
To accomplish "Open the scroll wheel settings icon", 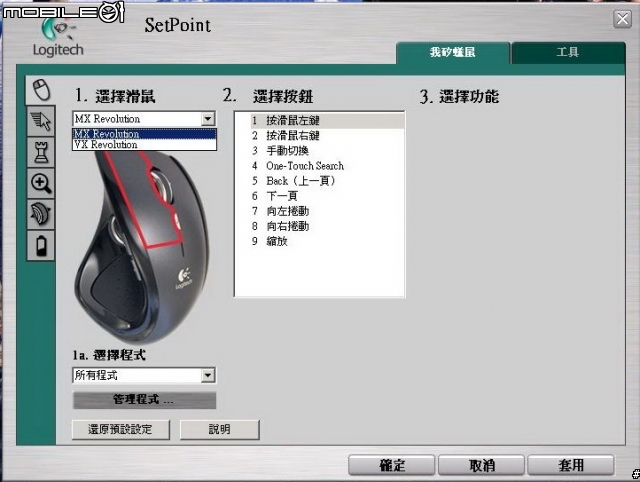I will click(41, 214).
